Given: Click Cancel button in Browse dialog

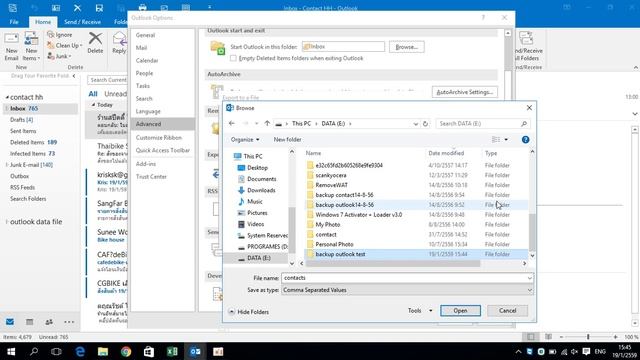Looking at the screenshot, I should pyautogui.click(x=507, y=311).
